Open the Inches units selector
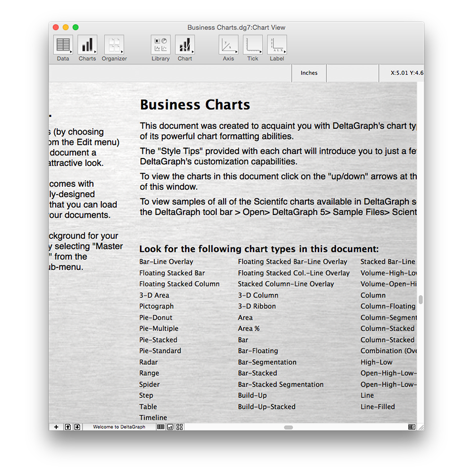This screenshot has width=473, height=476. click(309, 73)
